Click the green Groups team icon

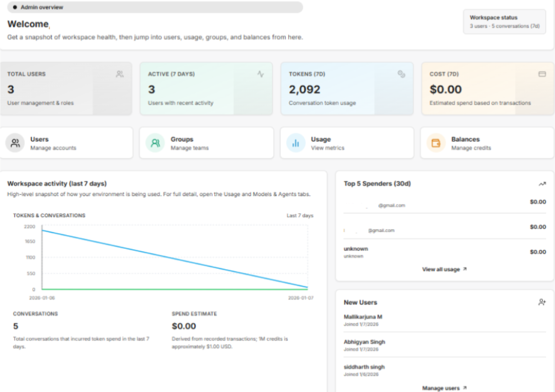tap(155, 143)
